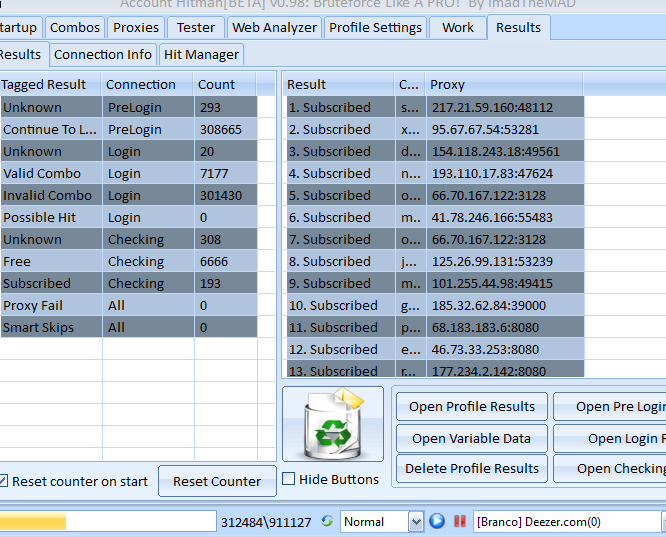Click proxy 101.255.44.98:49415
Viewport: 666px width, 537px height.
pyautogui.click(x=492, y=283)
